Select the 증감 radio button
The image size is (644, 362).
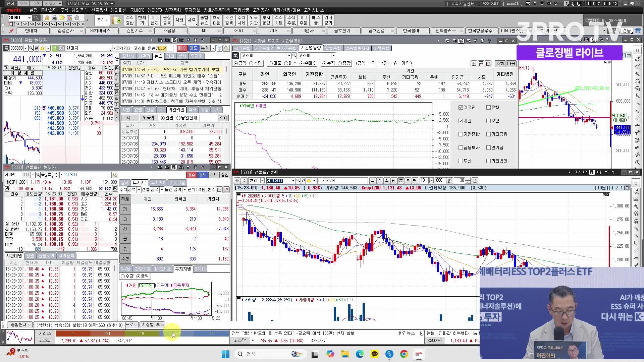339,63
